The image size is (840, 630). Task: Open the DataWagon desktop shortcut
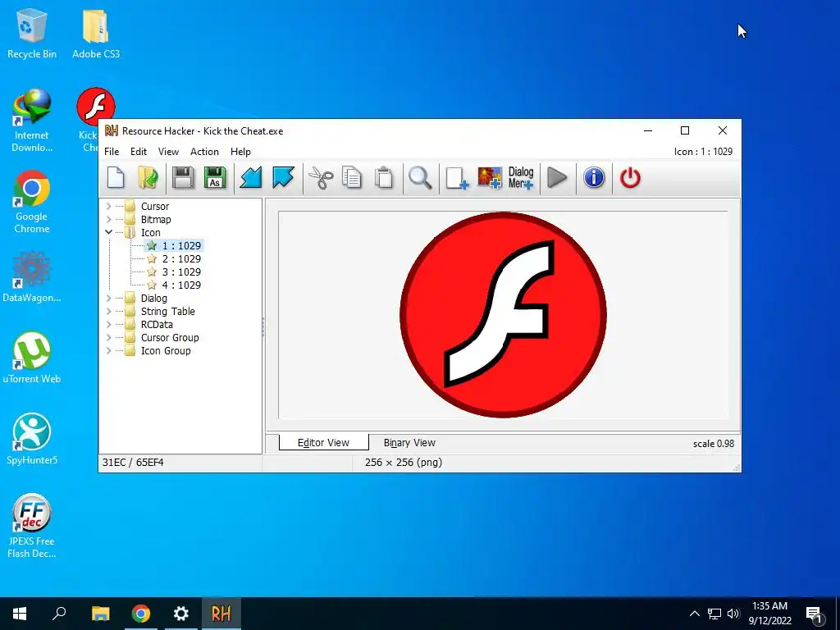pyautogui.click(x=32, y=277)
